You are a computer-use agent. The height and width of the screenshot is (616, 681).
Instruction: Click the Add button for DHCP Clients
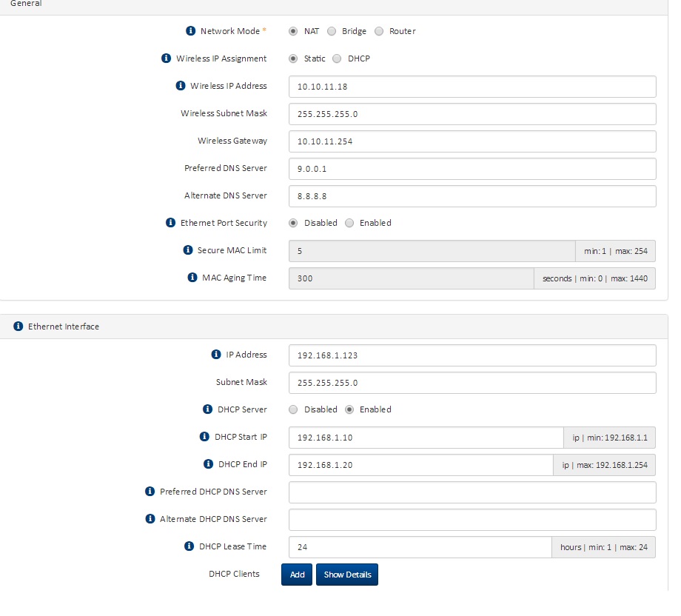[296, 575]
